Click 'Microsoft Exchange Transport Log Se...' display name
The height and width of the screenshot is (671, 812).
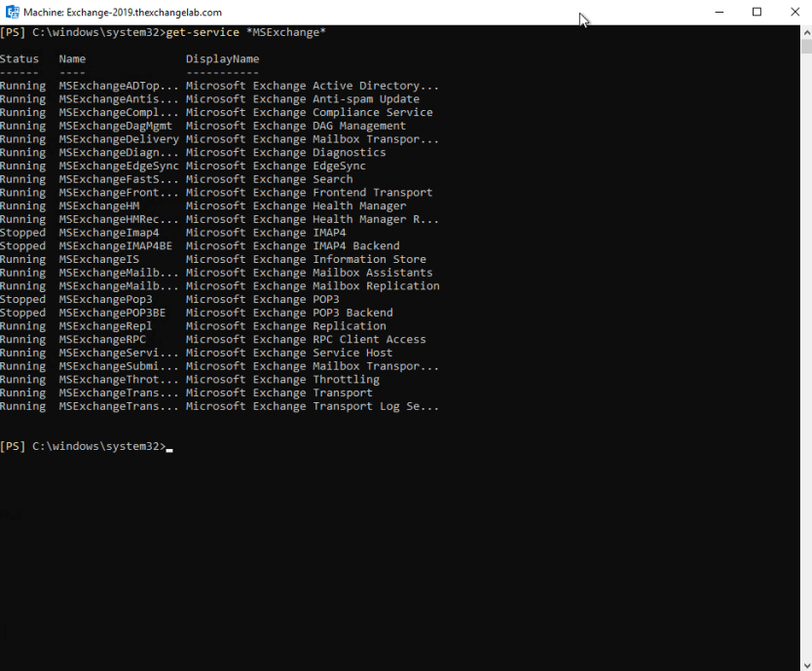point(313,407)
